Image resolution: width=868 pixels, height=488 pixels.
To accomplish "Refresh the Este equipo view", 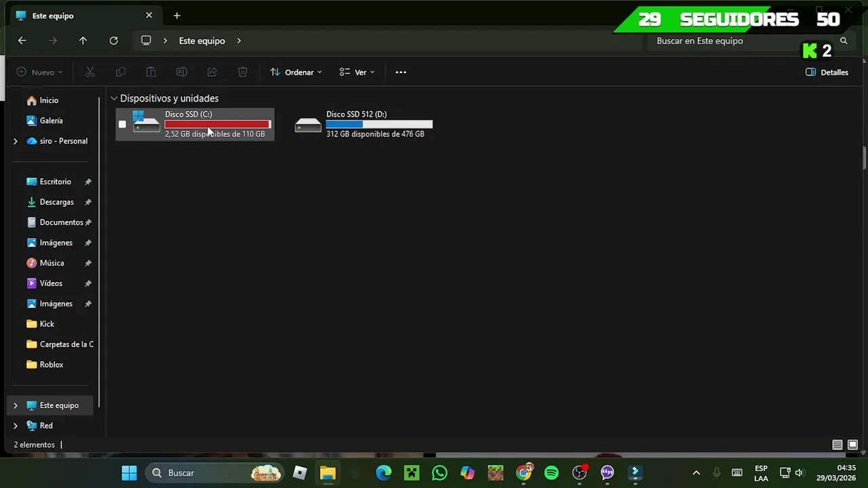I will pyautogui.click(x=113, y=41).
